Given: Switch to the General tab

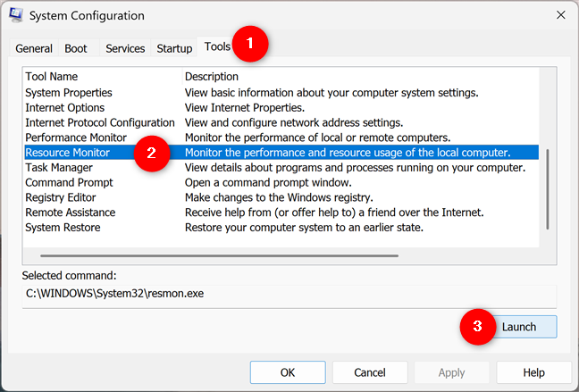Looking at the screenshot, I should tap(34, 48).
